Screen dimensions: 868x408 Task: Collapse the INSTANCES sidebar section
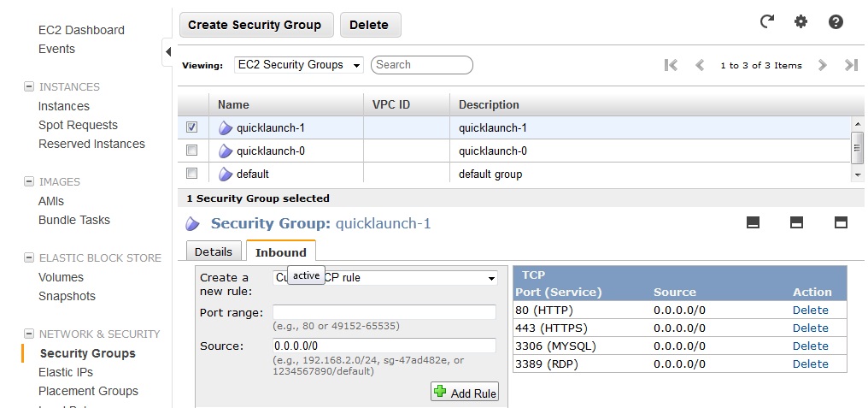pos(29,86)
